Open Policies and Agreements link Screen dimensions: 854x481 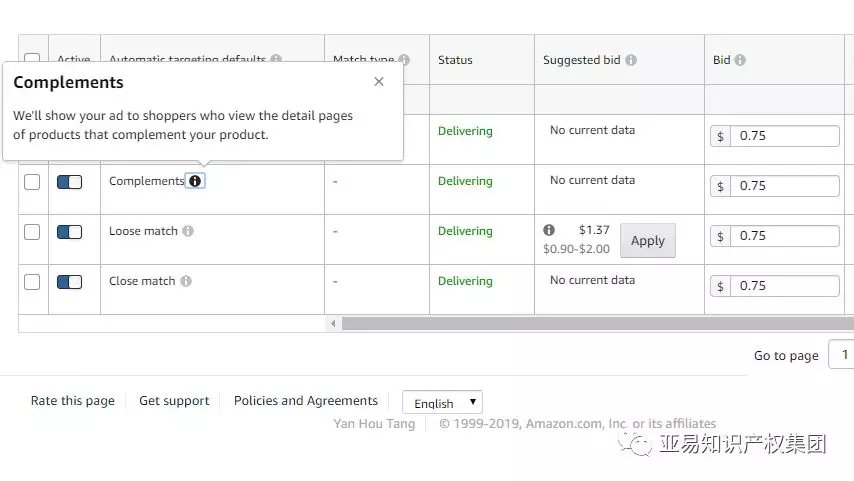point(306,401)
